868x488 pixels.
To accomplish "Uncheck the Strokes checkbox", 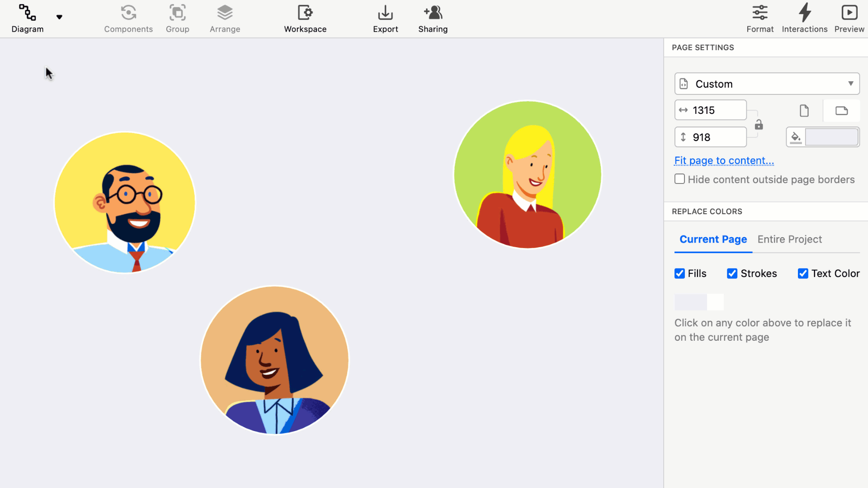I will pos(732,273).
